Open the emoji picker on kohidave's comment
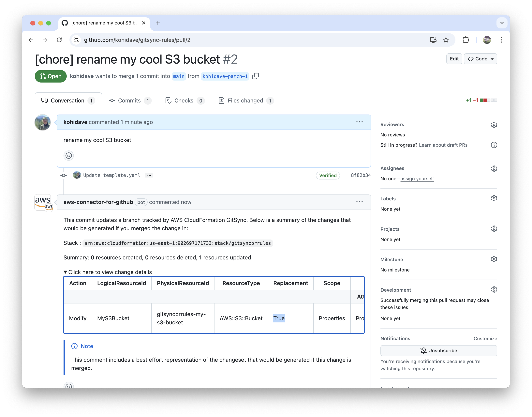 point(69,156)
